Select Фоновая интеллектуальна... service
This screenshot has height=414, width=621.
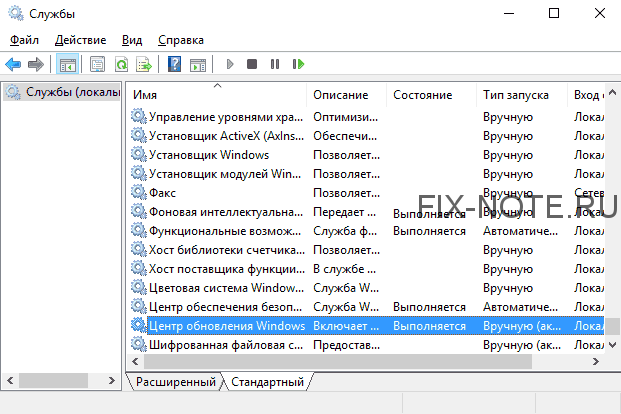point(367,212)
